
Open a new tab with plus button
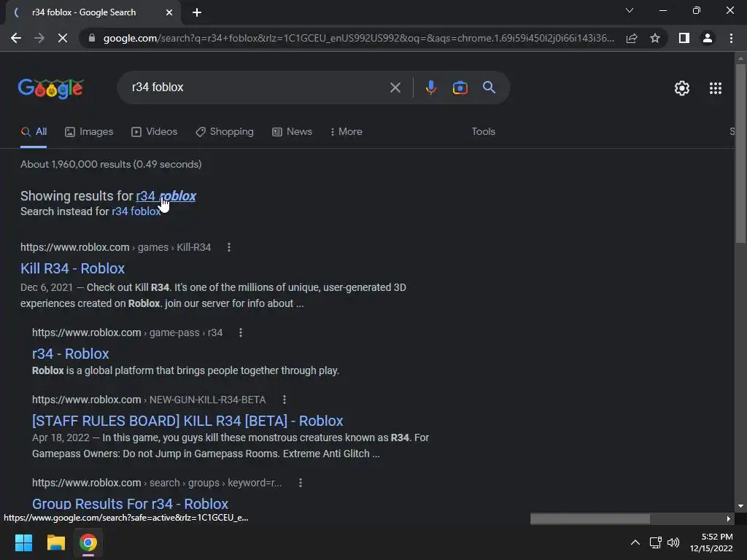click(197, 12)
